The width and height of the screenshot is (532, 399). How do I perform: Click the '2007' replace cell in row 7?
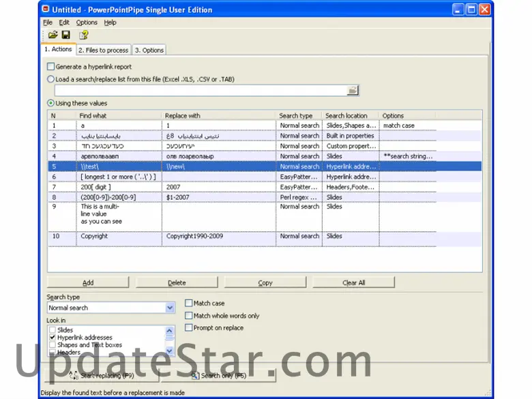point(219,187)
